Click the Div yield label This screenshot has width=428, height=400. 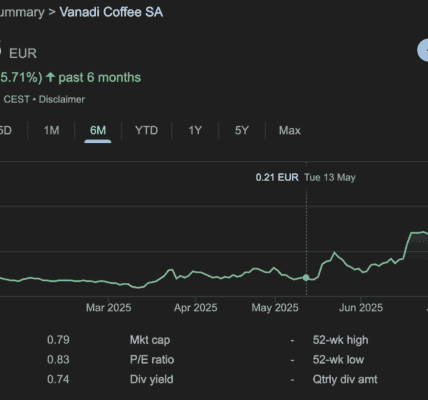[x=151, y=379]
